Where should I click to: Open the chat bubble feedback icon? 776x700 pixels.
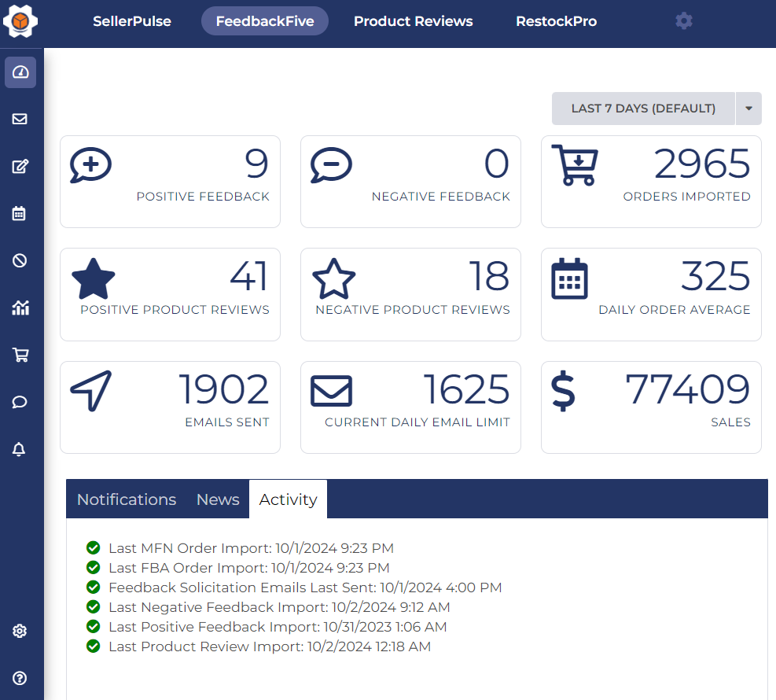click(x=20, y=402)
